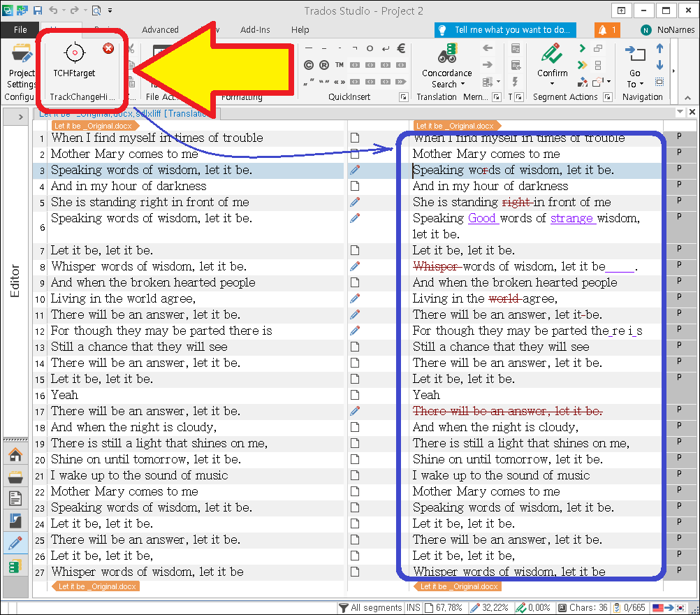The image size is (700, 615).
Task: Toggle INS insert mode in status bar
Action: [x=414, y=607]
